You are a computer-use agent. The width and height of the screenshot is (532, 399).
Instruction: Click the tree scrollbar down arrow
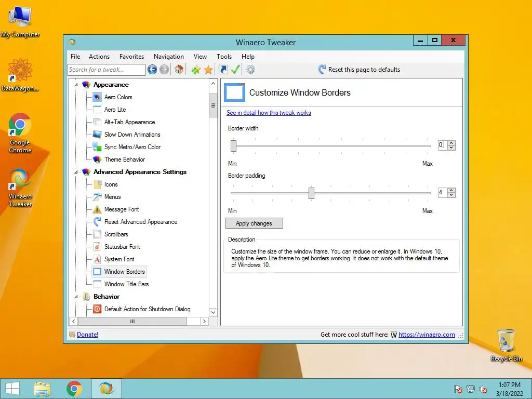213,312
